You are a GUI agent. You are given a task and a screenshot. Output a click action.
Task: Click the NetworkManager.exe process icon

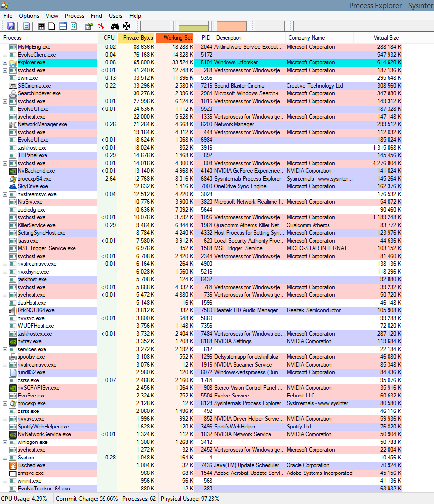[x=13, y=125]
